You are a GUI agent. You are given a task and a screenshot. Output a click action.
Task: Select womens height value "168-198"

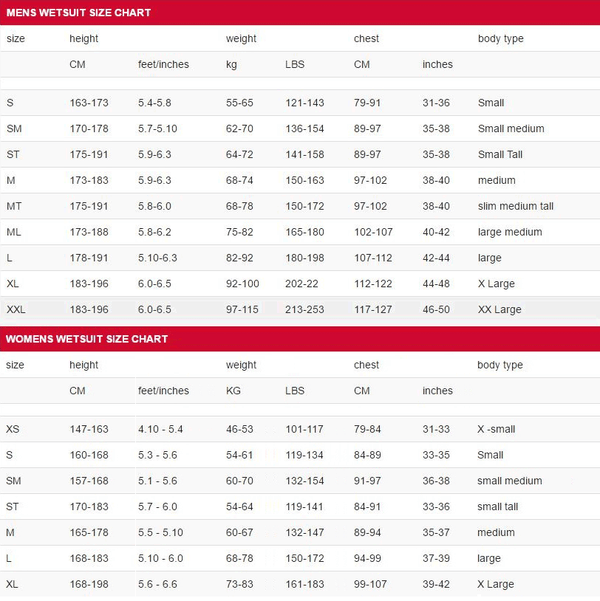pyautogui.click(x=89, y=585)
